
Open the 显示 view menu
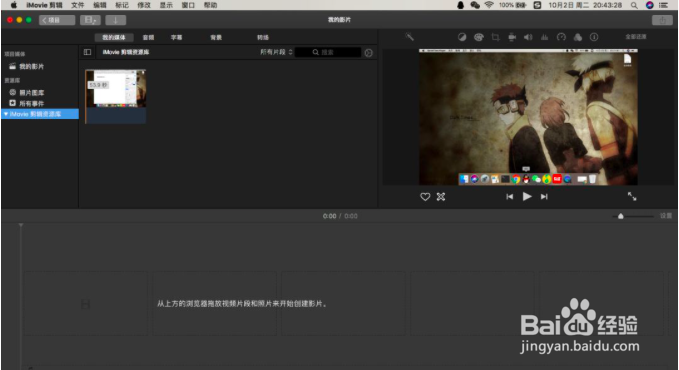[166, 5]
